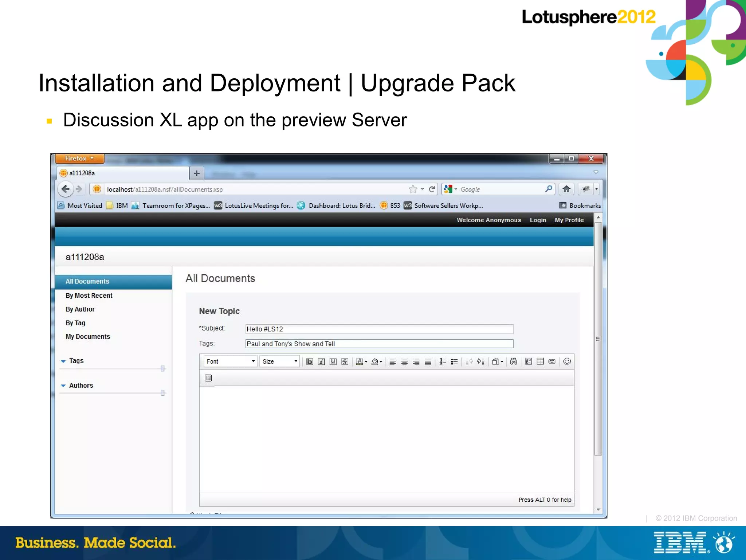Open the search engine selector dropdown
The height and width of the screenshot is (560, 746).
click(x=450, y=189)
